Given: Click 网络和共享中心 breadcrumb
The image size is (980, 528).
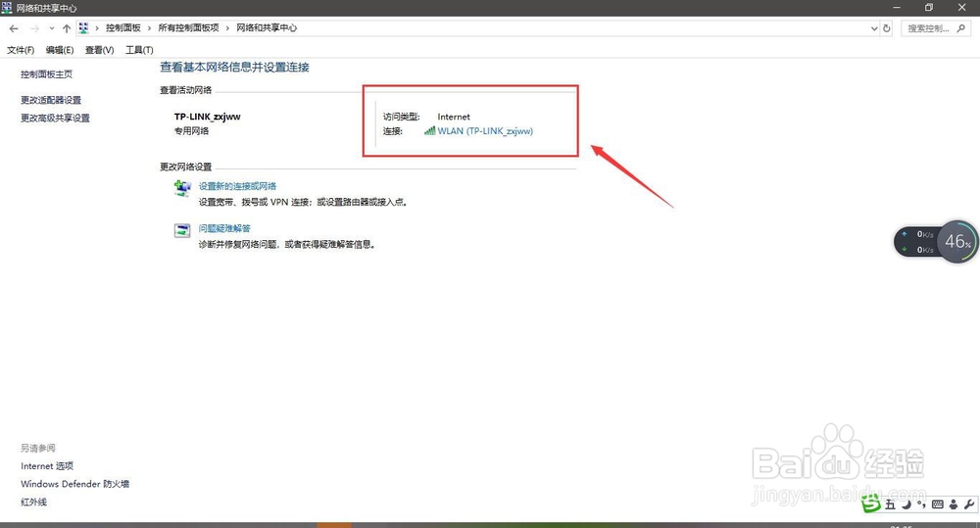Looking at the screenshot, I should tap(267, 28).
